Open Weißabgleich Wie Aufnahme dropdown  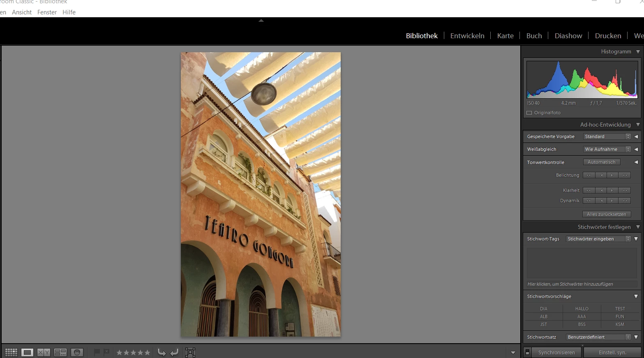(607, 149)
